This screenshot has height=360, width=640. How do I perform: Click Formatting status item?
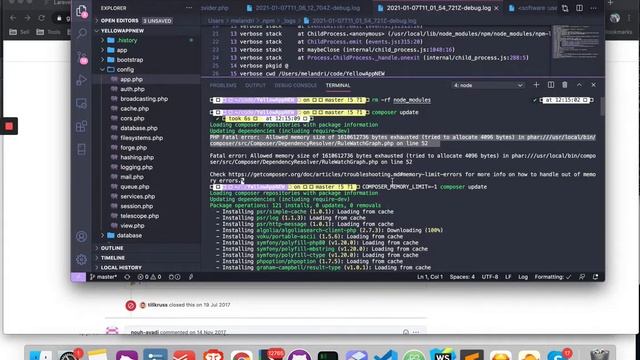tap(553, 277)
